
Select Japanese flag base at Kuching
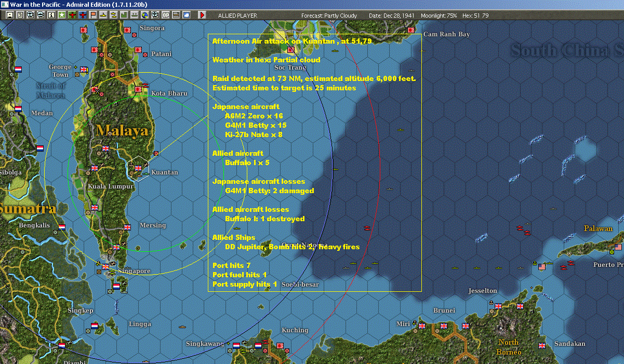(x=279, y=346)
